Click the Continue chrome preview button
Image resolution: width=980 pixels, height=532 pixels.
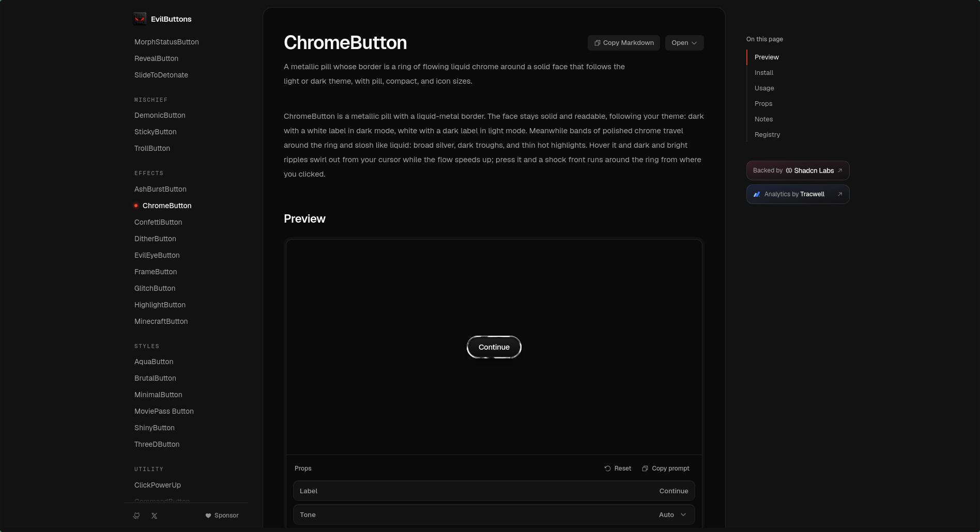pyautogui.click(x=494, y=347)
